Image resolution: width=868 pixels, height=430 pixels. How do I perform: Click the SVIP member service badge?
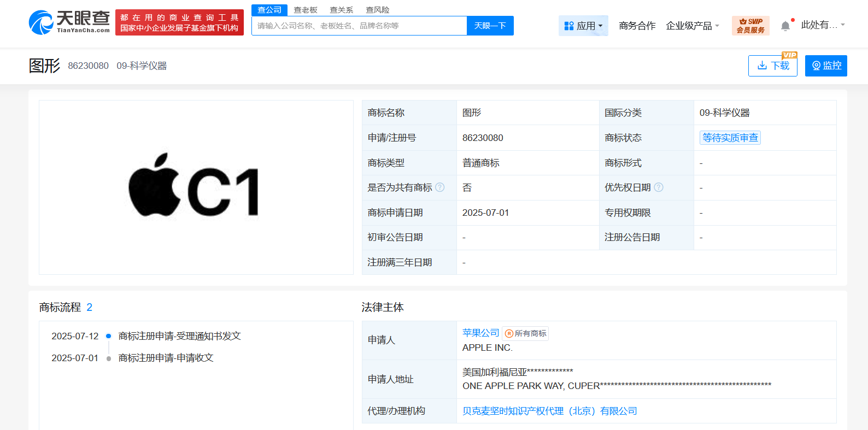click(x=750, y=26)
